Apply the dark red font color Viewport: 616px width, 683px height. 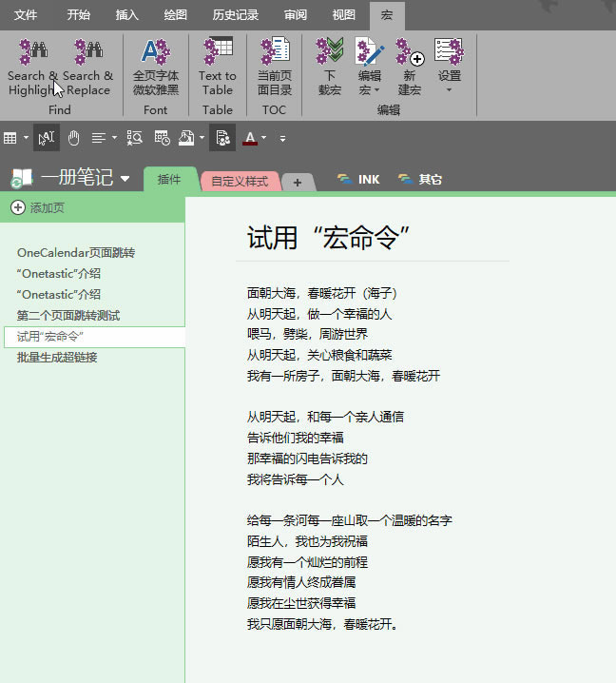(x=250, y=138)
